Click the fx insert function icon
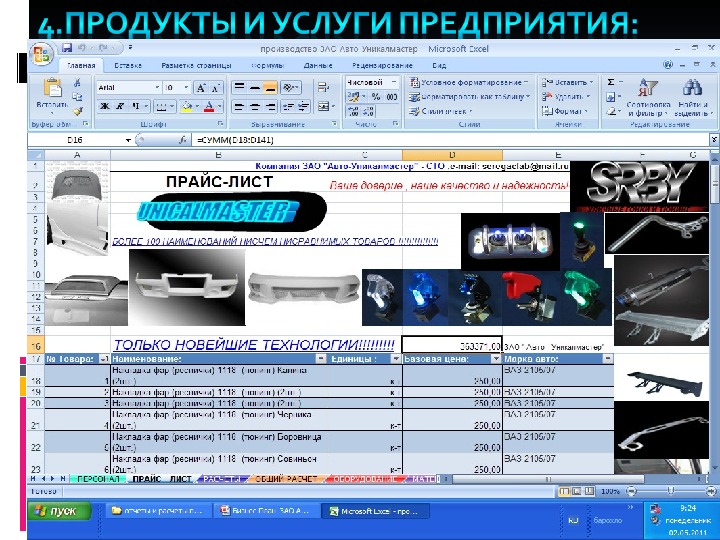 (x=182, y=140)
